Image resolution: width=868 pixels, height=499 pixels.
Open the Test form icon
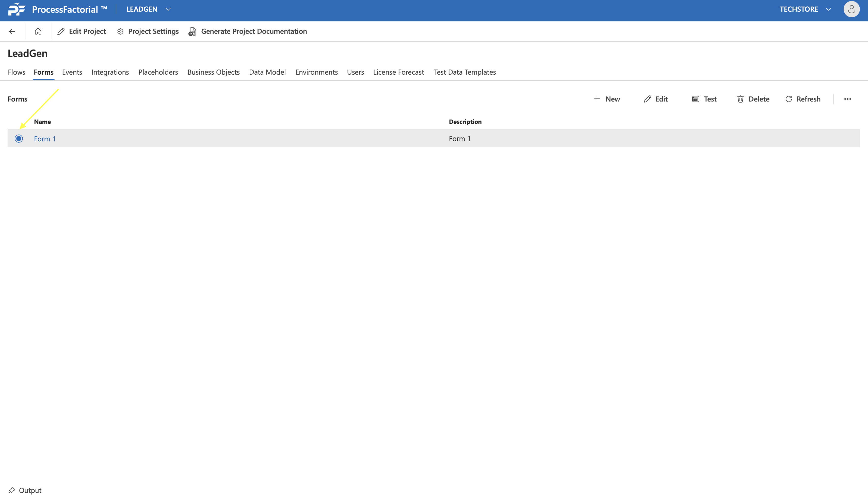696,99
